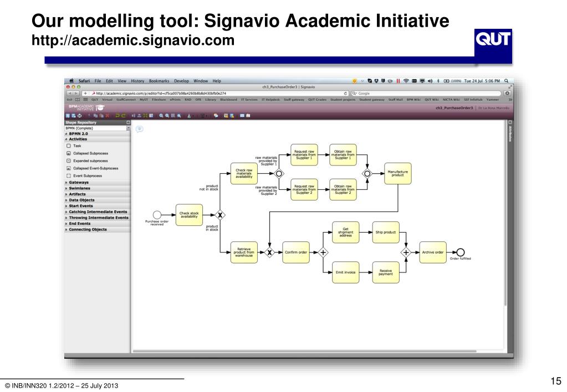
Task: Click the Order fulfilled end event
Action: [x=461, y=252]
